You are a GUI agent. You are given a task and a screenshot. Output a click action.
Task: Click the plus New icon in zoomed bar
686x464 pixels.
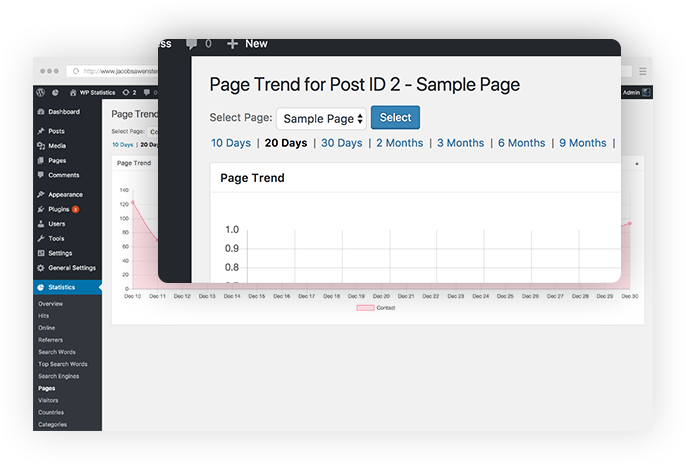[x=232, y=44]
